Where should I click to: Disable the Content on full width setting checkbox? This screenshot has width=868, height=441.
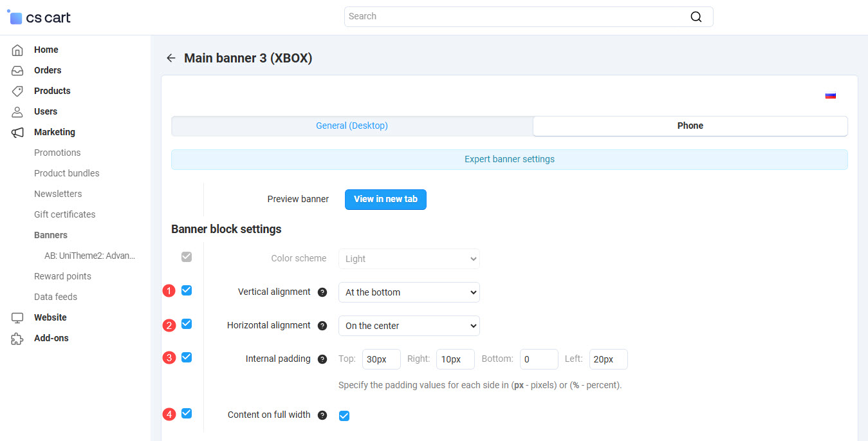pyautogui.click(x=344, y=416)
